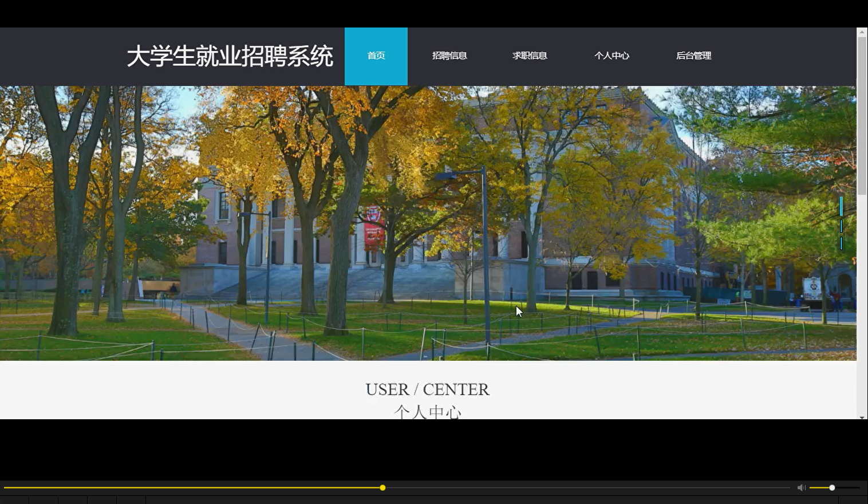Open the 首页 home tab
The image size is (868, 504).
click(x=376, y=56)
